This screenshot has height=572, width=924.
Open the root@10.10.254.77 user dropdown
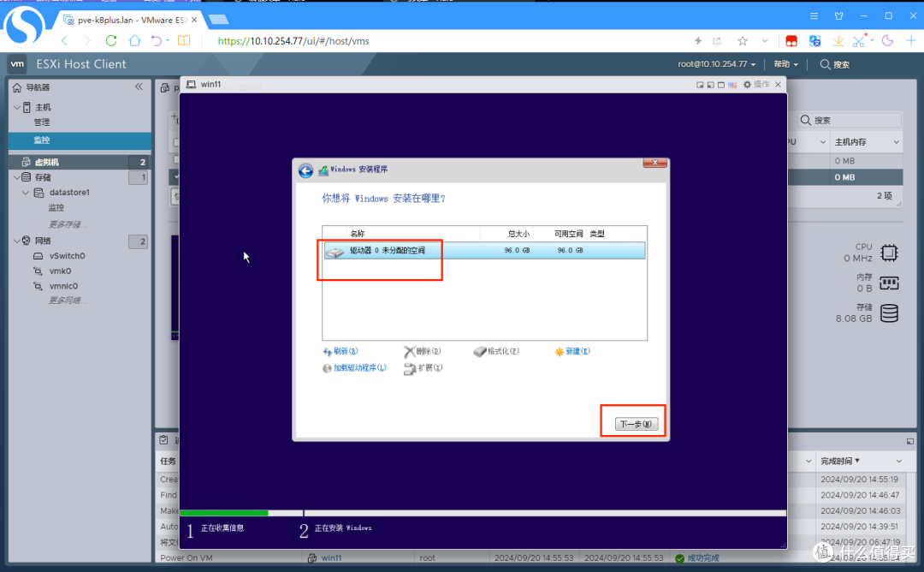click(717, 64)
